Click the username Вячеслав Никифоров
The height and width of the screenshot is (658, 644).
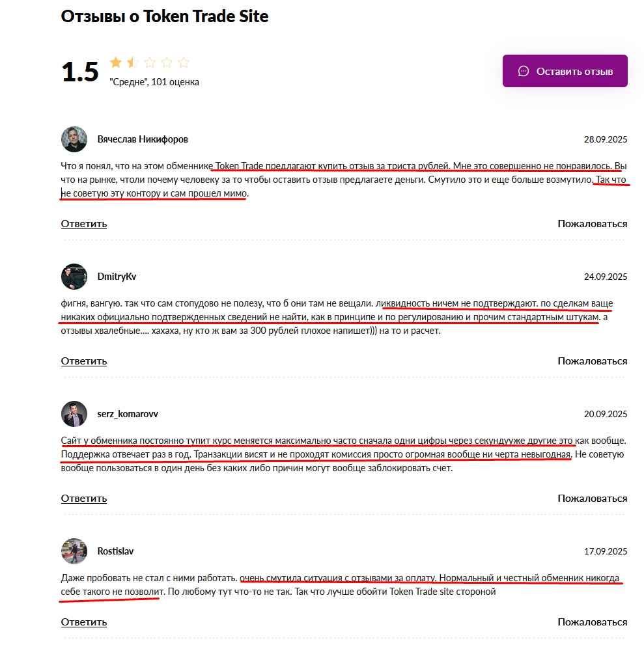click(143, 139)
